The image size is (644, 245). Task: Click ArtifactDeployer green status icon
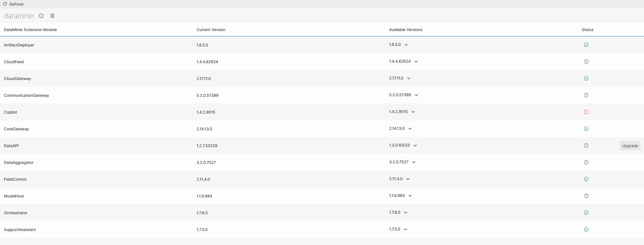pos(586,45)
